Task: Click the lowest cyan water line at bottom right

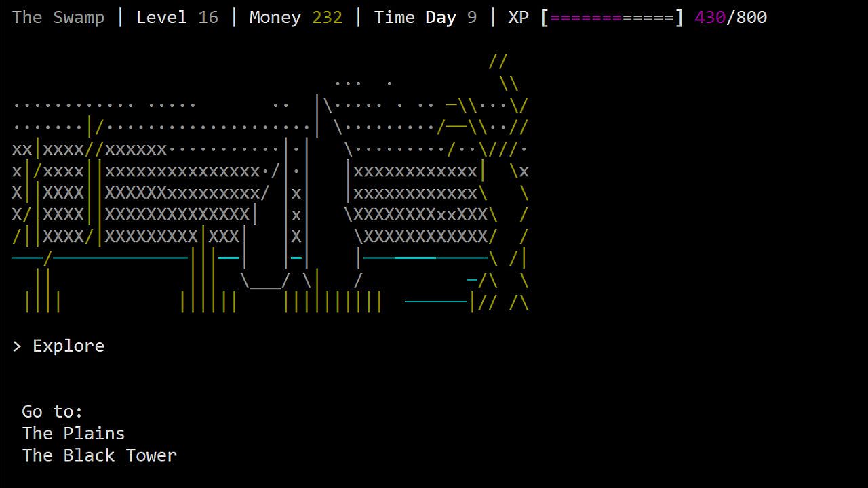Action: pos(436,301)
